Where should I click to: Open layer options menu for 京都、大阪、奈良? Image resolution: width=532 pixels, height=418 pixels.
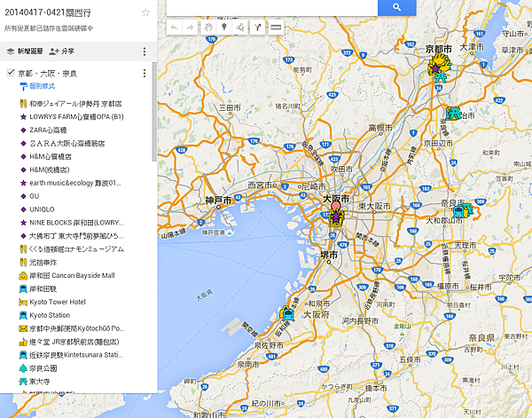click(x=145, y=74)
